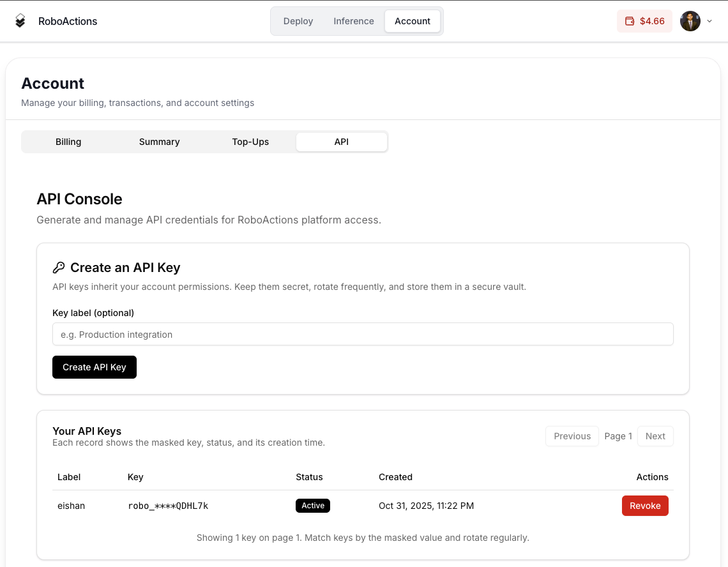Click the Key column header
Image resolution: width=728 pixels, height=567 pixels.
tap(135, 477)
